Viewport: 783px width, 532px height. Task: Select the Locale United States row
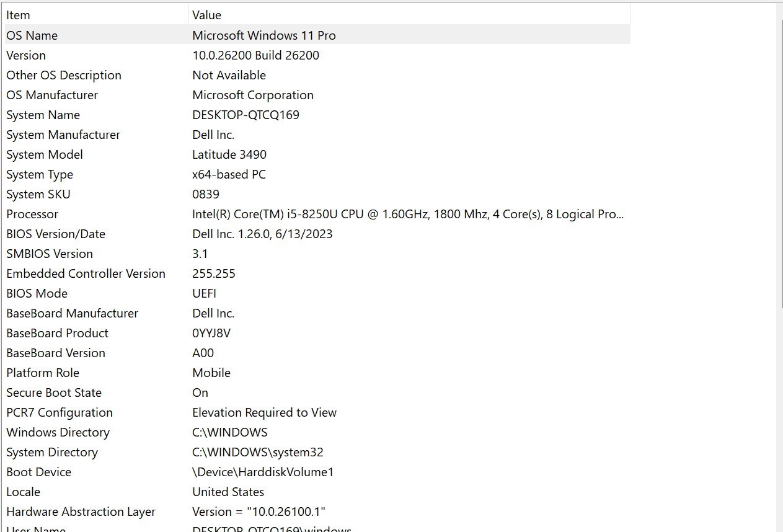(x=317, y=492)
